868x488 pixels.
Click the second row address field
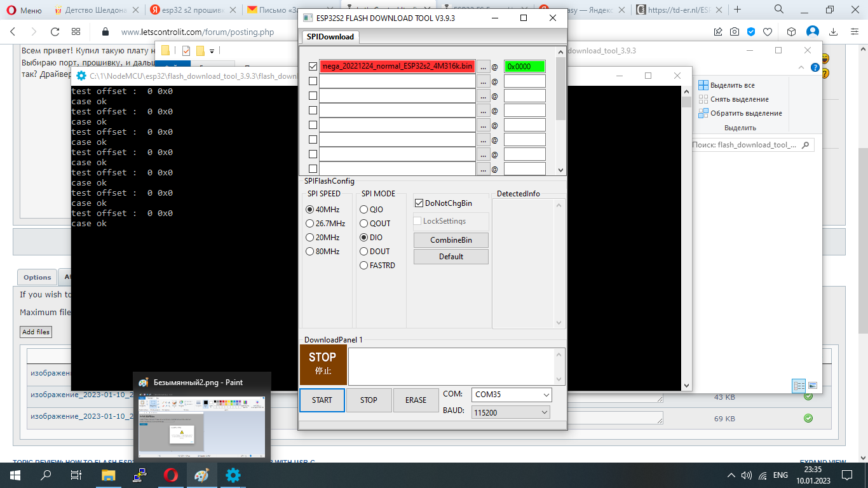(525, 81)
